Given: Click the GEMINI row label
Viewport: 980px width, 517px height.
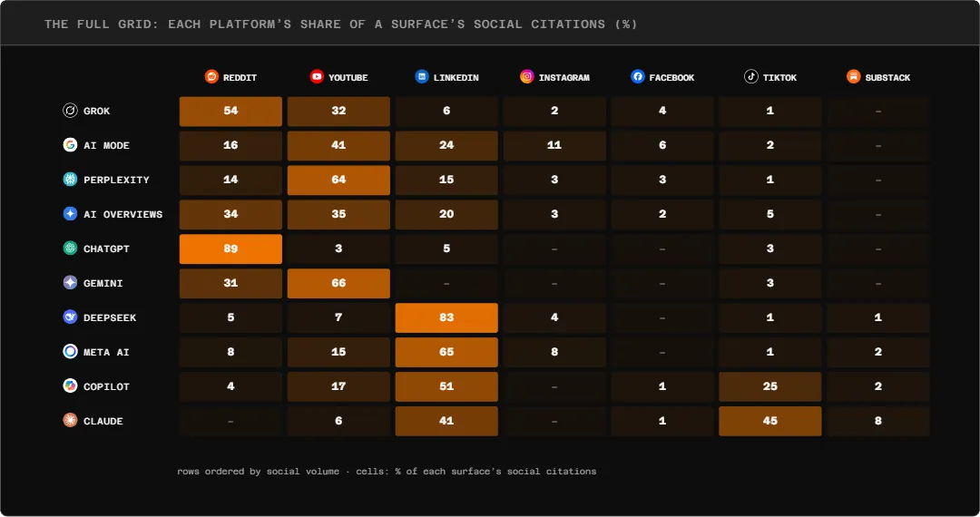Looking at the screenshot, I should point(103,283).
